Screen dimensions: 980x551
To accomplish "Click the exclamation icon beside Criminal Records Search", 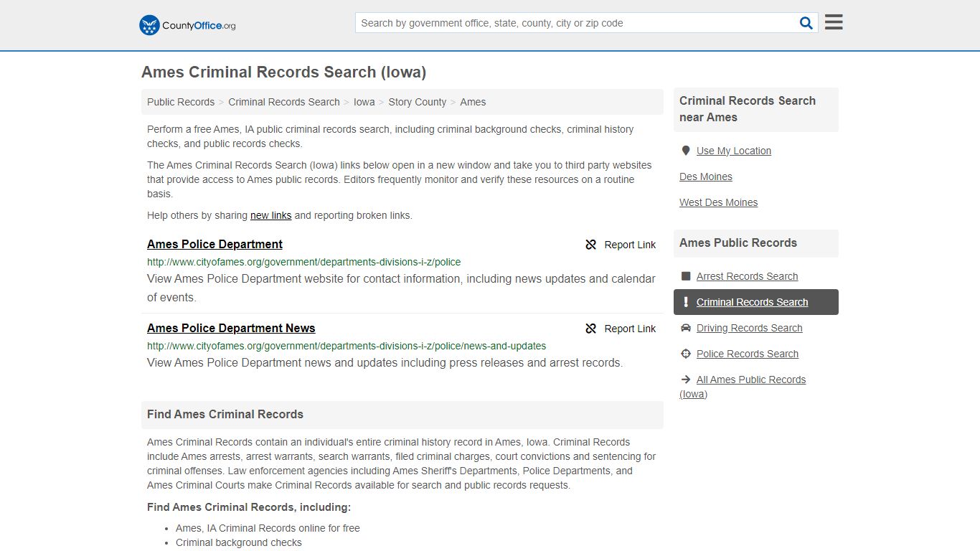I will (x=686, y=302).
